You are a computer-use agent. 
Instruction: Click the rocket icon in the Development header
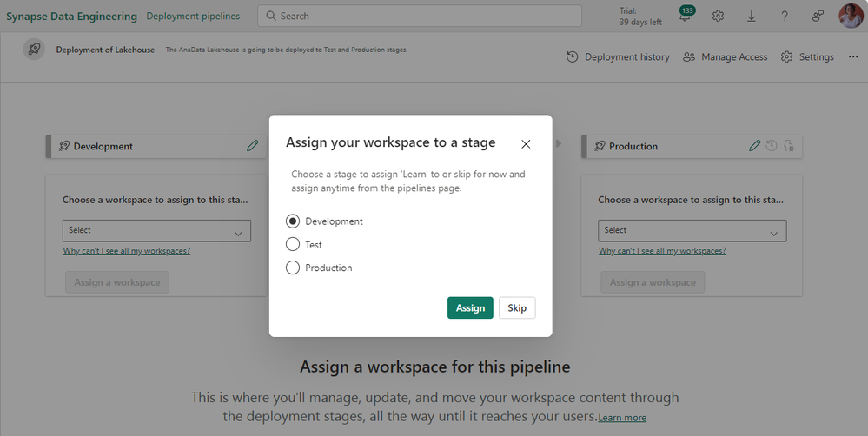(64, 146)
